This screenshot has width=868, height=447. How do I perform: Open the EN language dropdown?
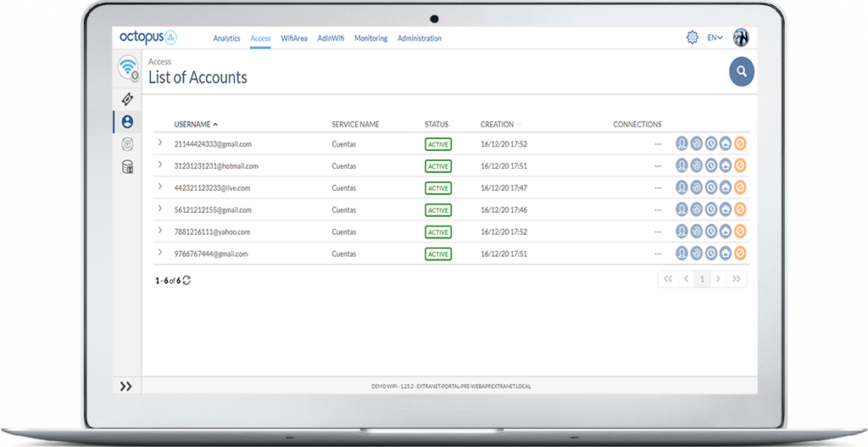pyautogui.click(x=715, y=37)
